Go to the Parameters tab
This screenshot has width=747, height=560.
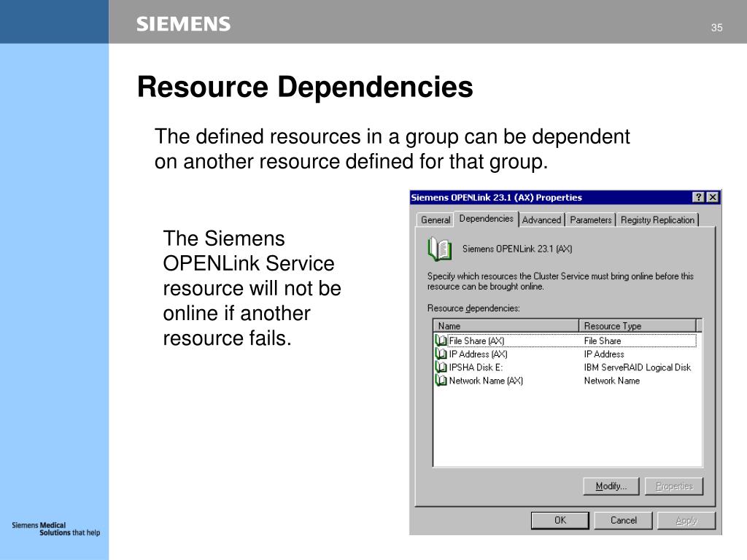[591, 220]
